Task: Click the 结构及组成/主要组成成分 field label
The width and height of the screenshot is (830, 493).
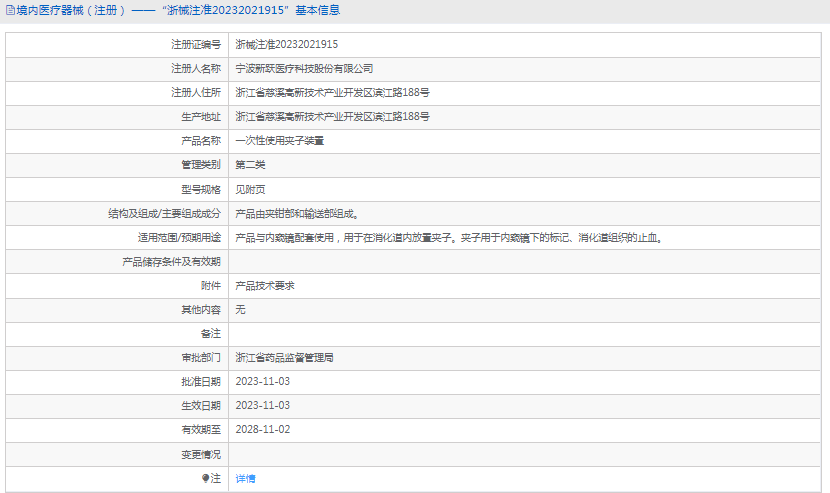Action: 164,214
